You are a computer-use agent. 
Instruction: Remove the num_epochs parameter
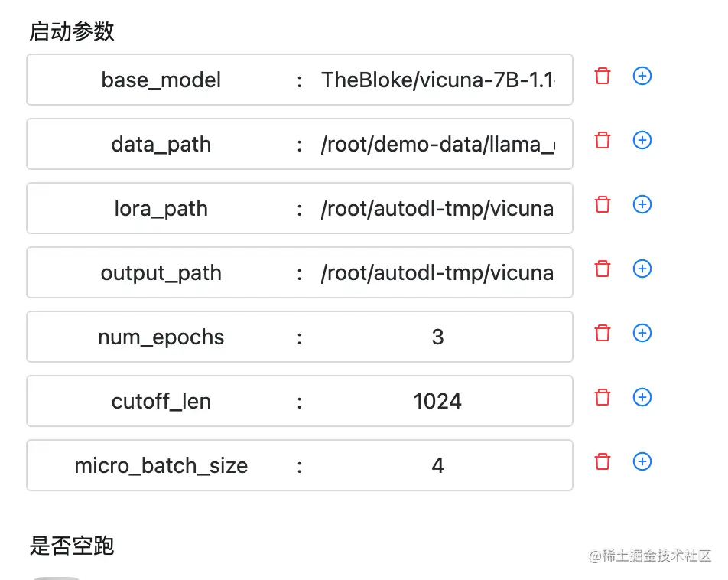[x=603, y=333]
